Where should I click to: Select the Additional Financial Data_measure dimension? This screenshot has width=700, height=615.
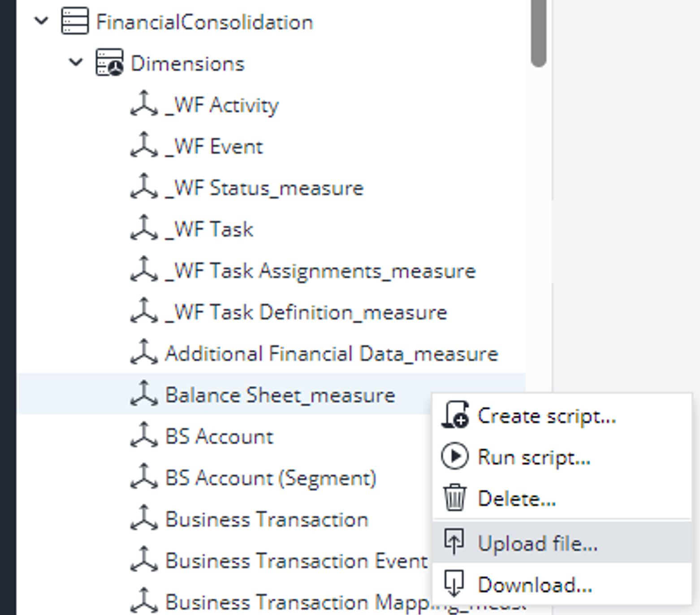[332, 354]
